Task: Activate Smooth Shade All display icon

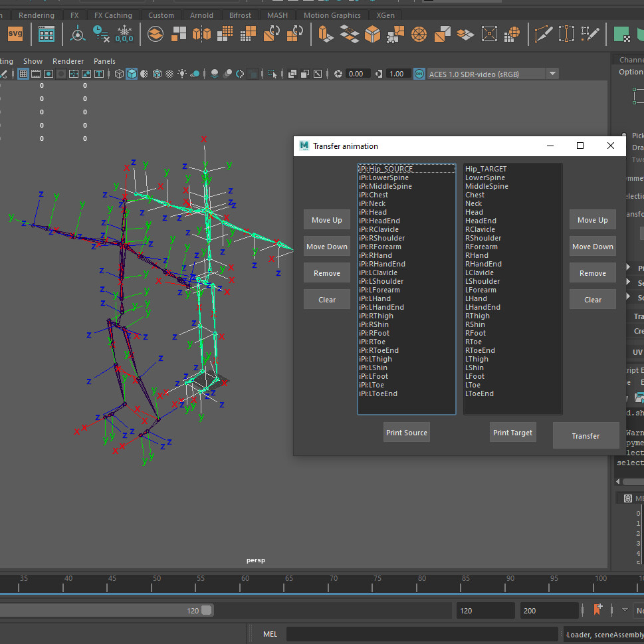Action: pos(132,73)
